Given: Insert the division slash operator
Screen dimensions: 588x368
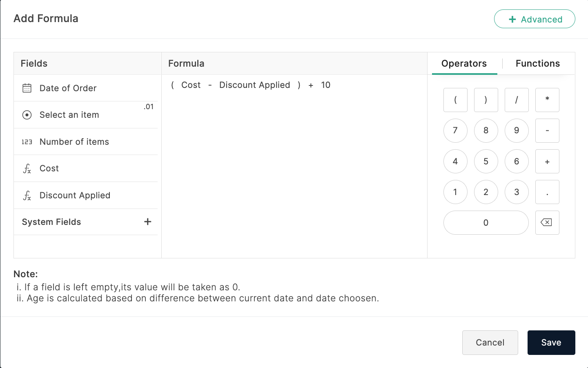Looking at the screenshot, I should point(517,100).
